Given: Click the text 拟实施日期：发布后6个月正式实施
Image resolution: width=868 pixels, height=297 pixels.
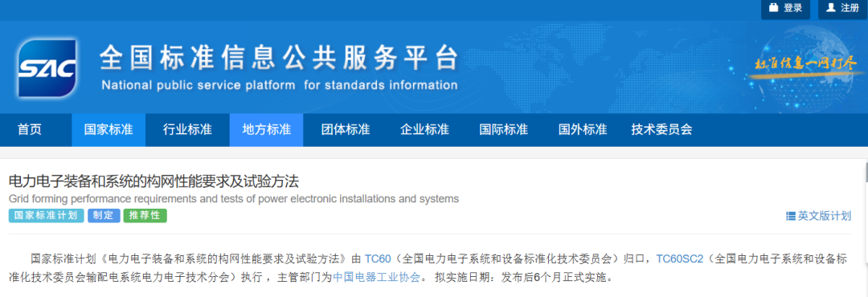Looking at the screenshot, I should pos(524,278).
